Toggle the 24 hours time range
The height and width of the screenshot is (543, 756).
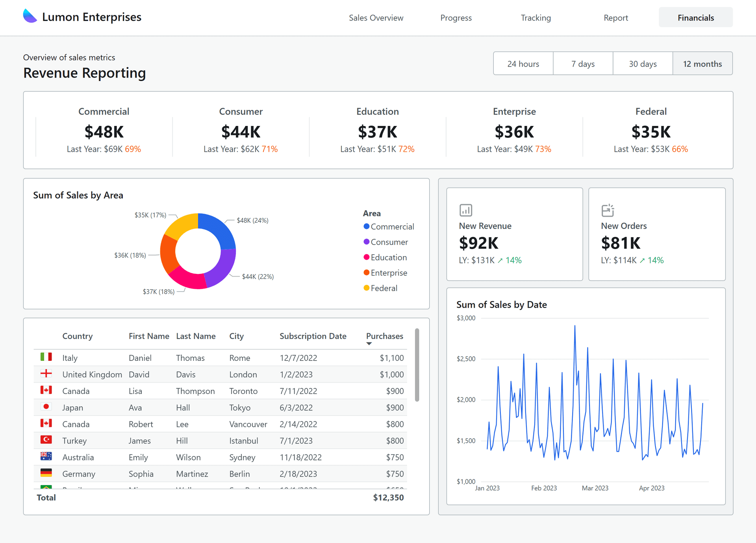pyautogui.click(x=523, y=63)
